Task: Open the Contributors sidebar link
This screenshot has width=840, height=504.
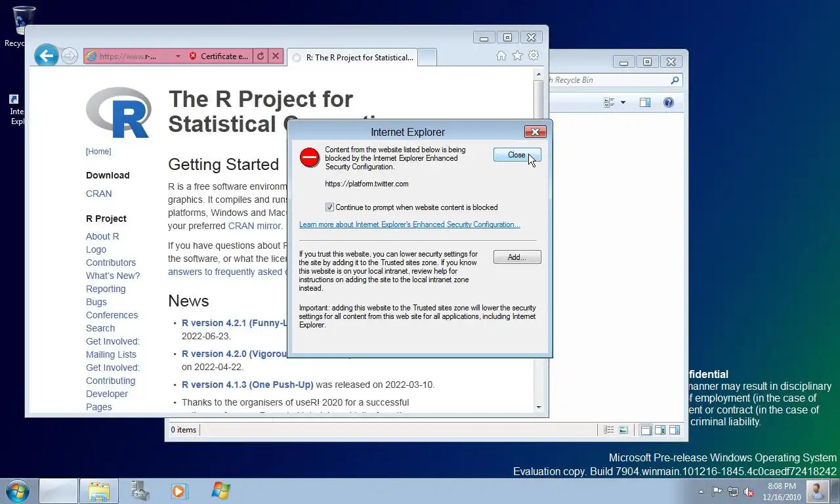Action: click(111, 262)
